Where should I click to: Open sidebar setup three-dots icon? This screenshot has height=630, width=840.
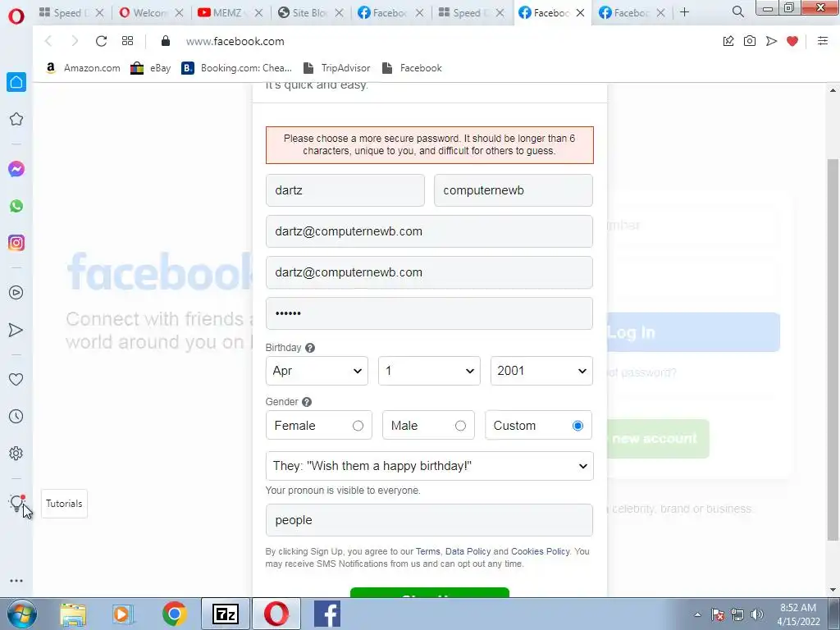point(16,581)
